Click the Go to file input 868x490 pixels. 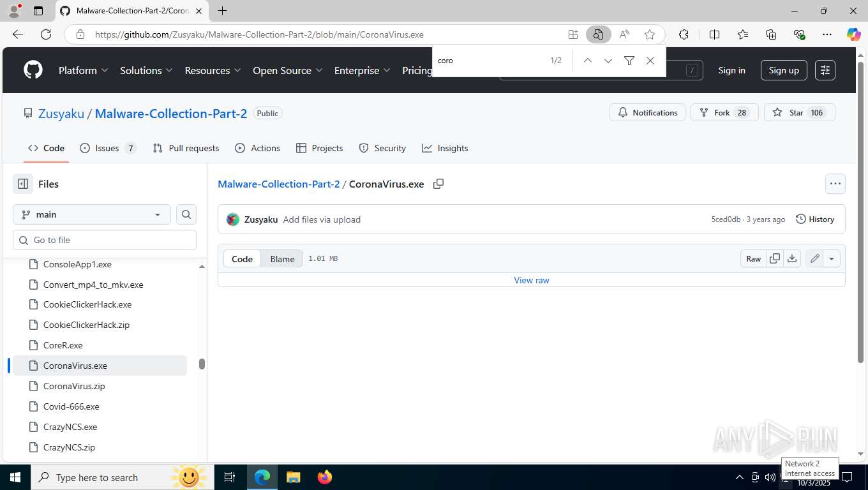click(x=105, y=240)
